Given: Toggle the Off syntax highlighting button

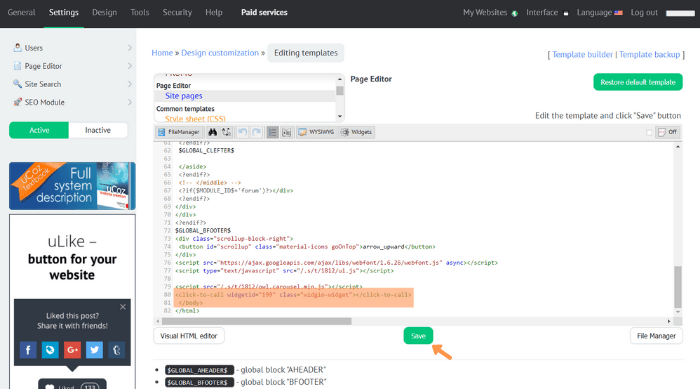Looking at the screenshot, I should [668, 132].
